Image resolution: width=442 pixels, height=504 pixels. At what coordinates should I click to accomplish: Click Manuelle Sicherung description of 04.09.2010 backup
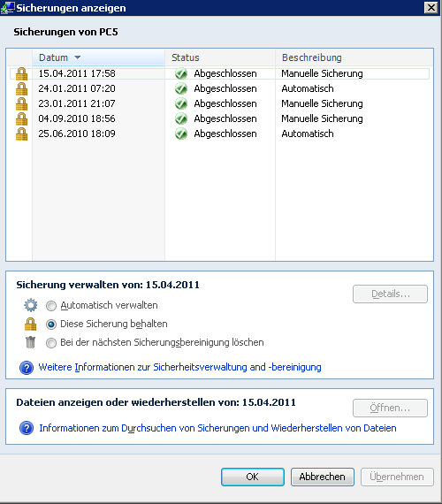pyautogui.click(x=322, y=119)
